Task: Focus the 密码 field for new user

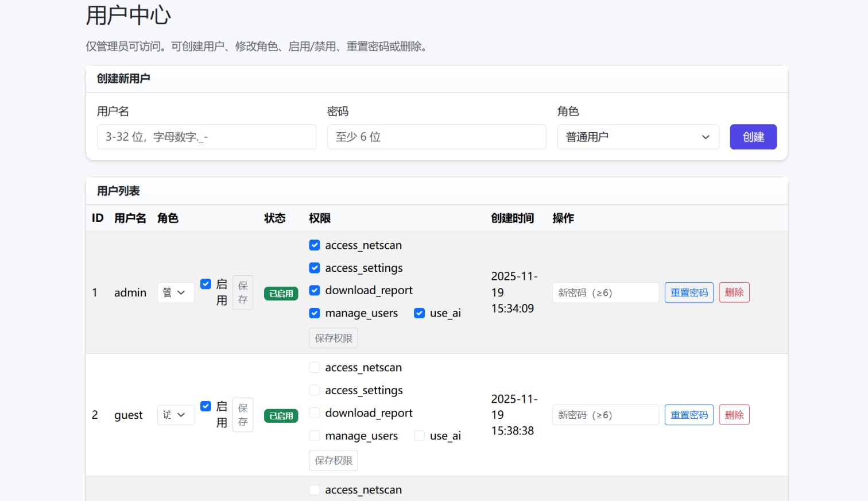Action: click(436, 137)
